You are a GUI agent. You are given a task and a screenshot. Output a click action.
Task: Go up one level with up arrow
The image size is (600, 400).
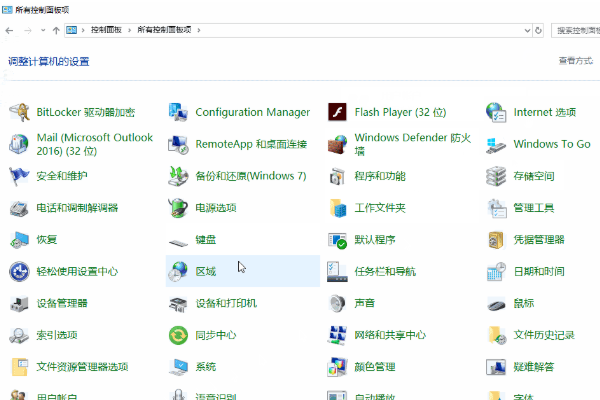click(56, 30)
